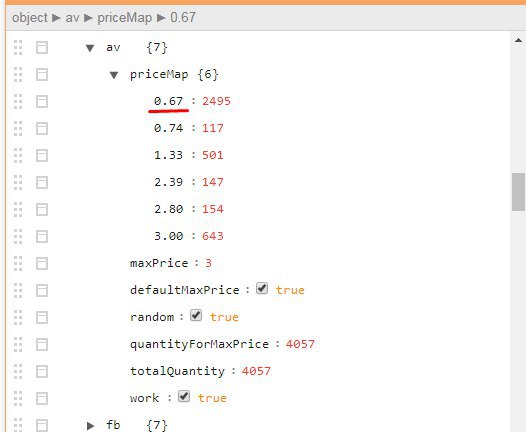This screenshot has height=432, width=526.
Task: Open context menu icon on quantityForMaxPrice row
Action: click(x=42, y=344)
